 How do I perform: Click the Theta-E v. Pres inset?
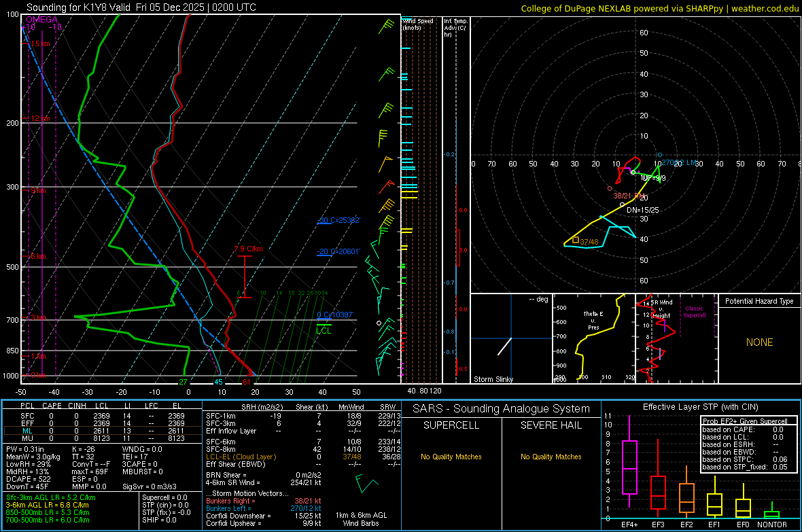(x=594, y=338)
